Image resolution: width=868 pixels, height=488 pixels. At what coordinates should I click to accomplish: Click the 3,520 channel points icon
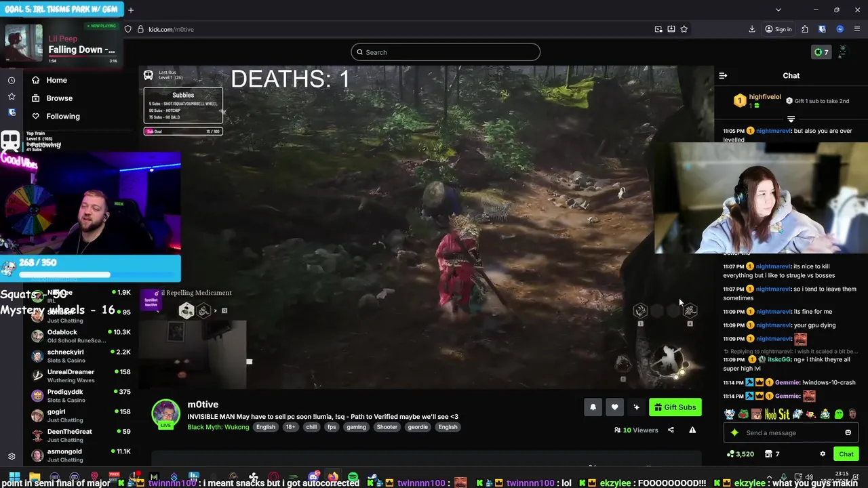tap(730, 454)
